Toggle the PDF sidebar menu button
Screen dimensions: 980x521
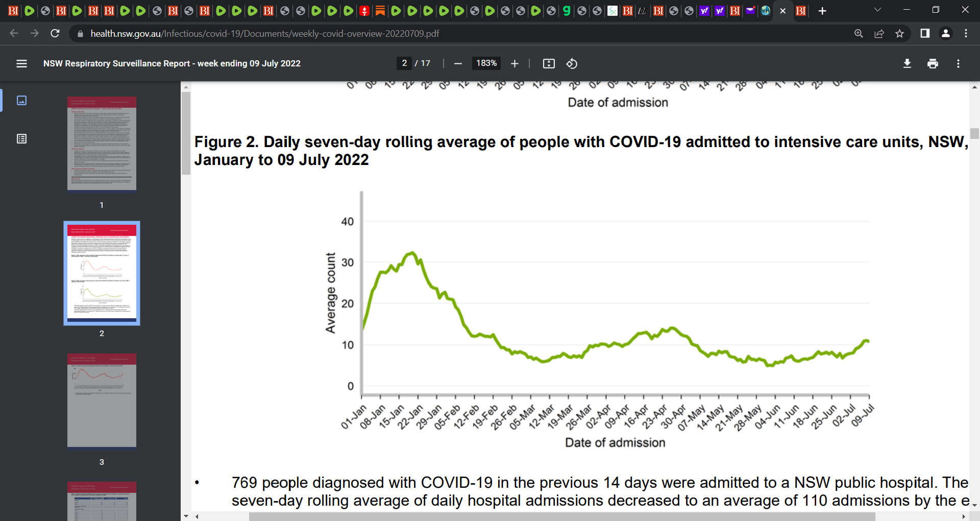[x=21, y=63]
